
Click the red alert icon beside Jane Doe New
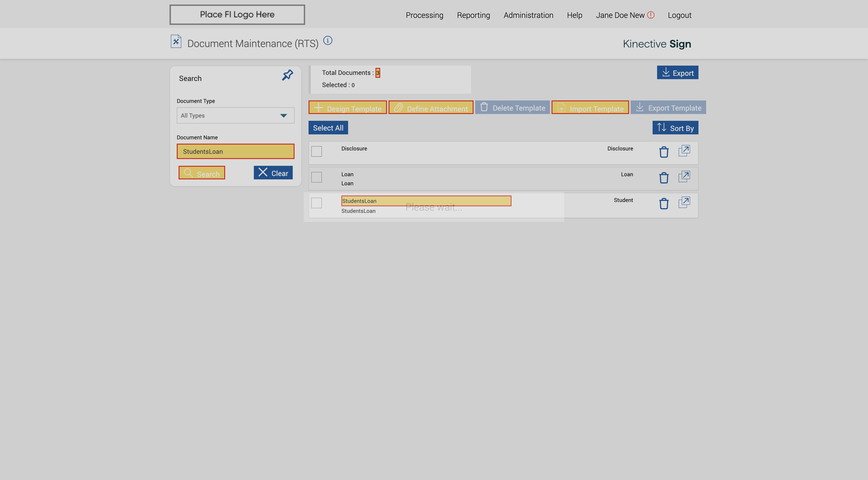coord(651,15)
